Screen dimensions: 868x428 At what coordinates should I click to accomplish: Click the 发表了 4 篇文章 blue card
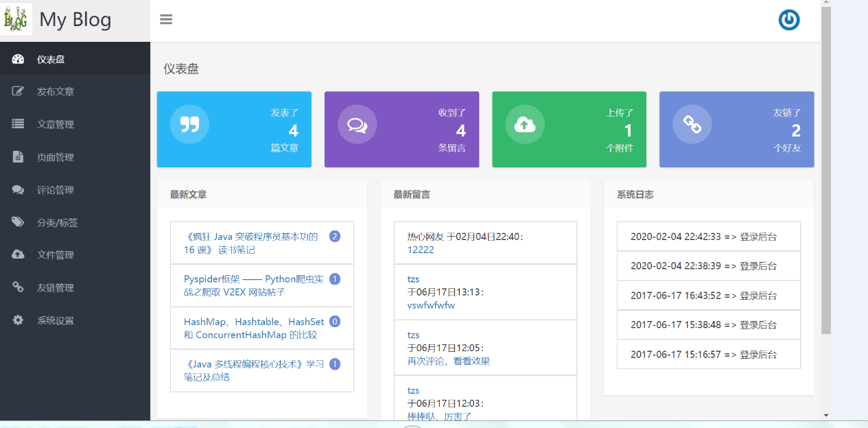point(234,130)
